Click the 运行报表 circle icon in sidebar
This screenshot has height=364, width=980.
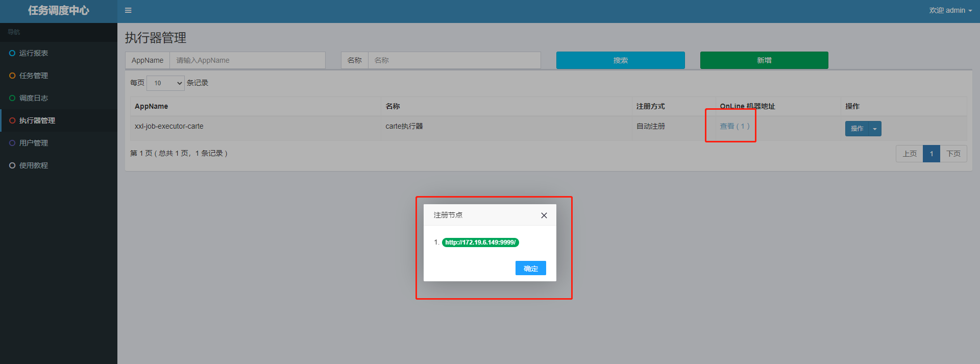click(12, 53)
